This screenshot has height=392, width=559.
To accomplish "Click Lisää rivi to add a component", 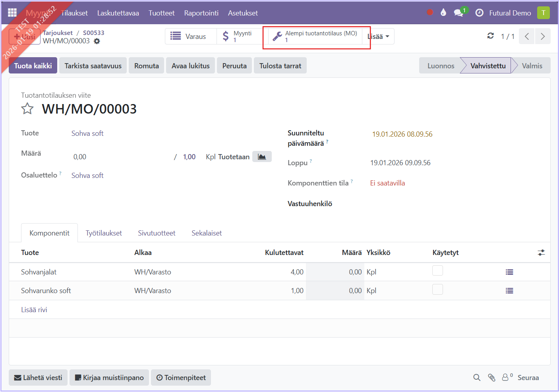I will (x=34, y=310).
